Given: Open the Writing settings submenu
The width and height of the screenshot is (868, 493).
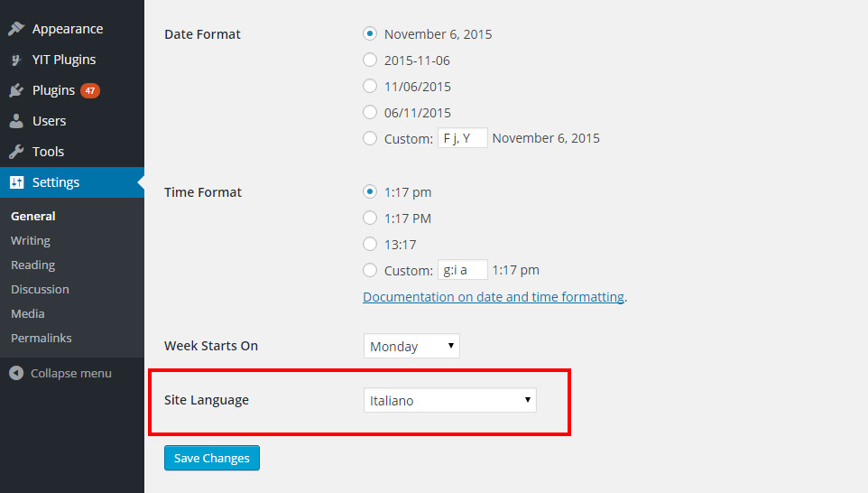Looking at the screenshot, I should (31, 240).
